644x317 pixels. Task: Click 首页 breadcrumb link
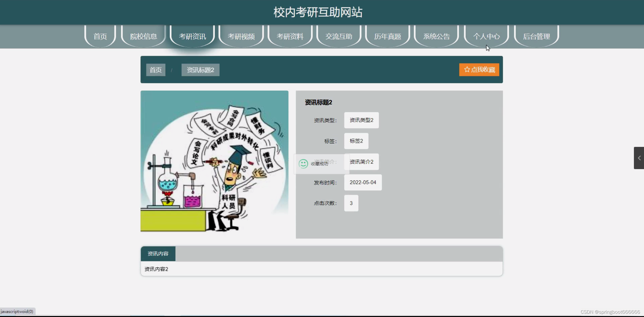156,70
